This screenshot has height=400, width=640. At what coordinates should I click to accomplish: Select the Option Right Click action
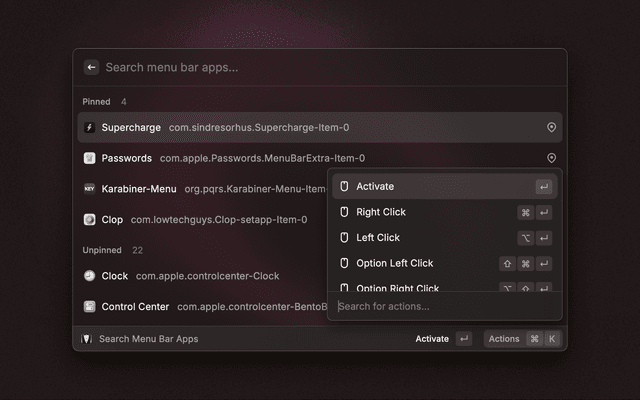coord(397,287)
